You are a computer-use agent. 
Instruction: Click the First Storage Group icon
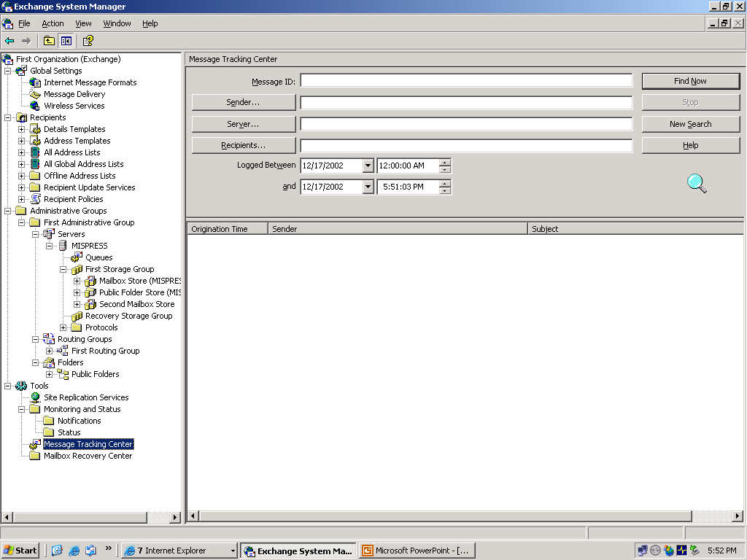76,269
